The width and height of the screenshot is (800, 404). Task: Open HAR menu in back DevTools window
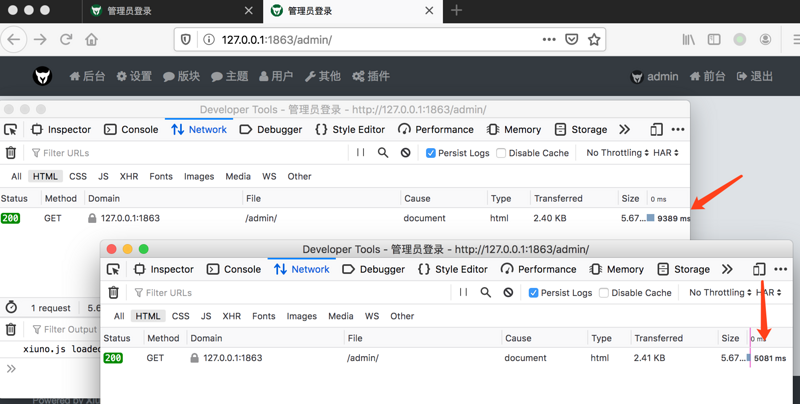(666, 153)
